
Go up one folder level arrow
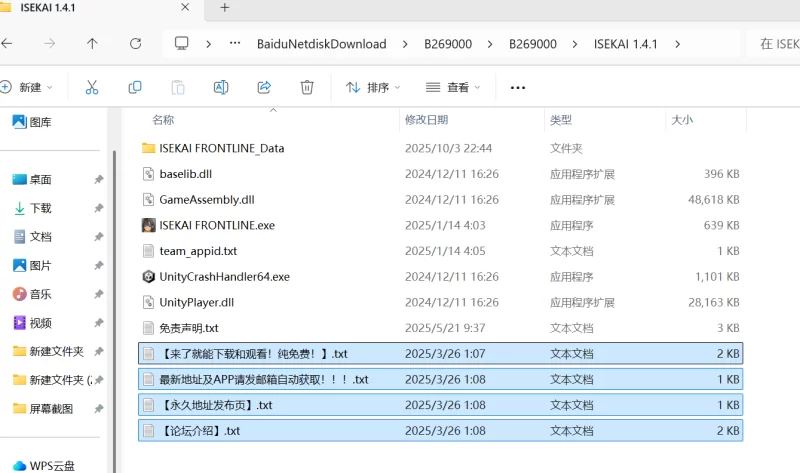pos(92,44)
